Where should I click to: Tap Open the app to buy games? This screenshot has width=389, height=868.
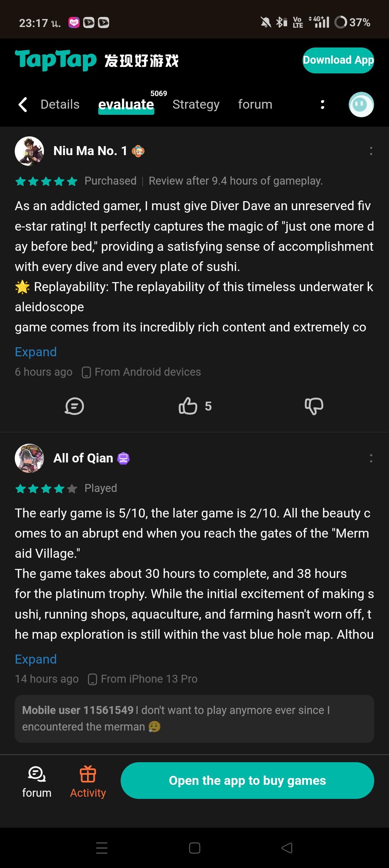click(x=247, y=781)
